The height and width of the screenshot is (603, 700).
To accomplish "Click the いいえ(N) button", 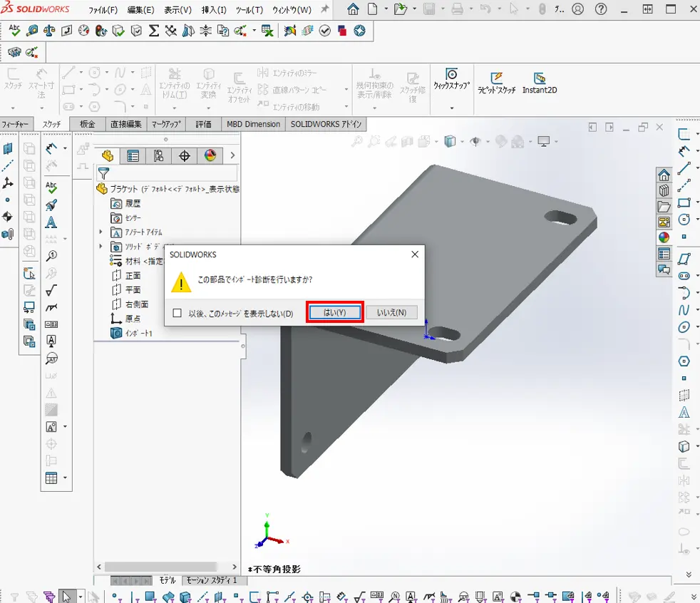I will click(x=391, y=312).
